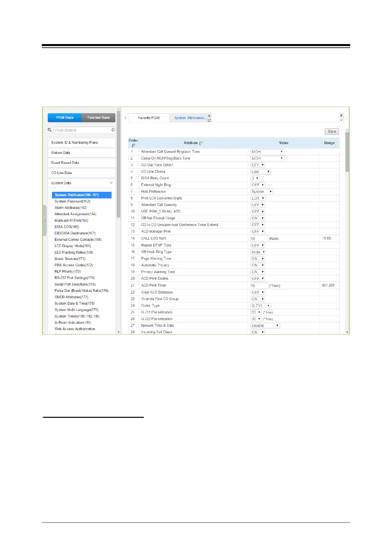Open tab list chevron below close-all icon
The image size is (392, 554).
click(x=341, y=120)
